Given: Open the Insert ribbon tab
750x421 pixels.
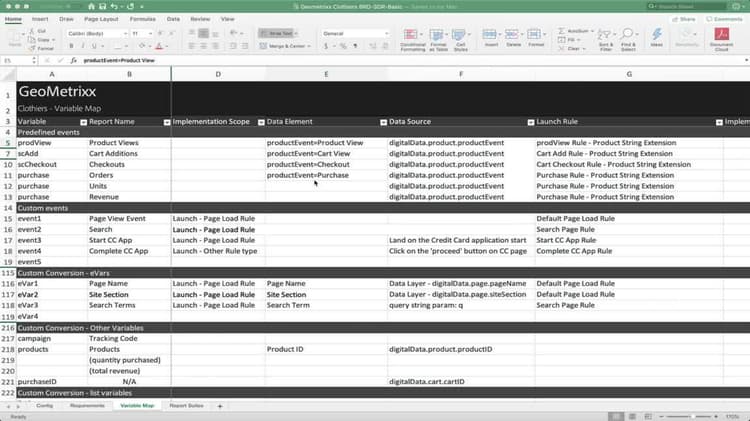Looking at the screenshot, I should tap(40, 19).
